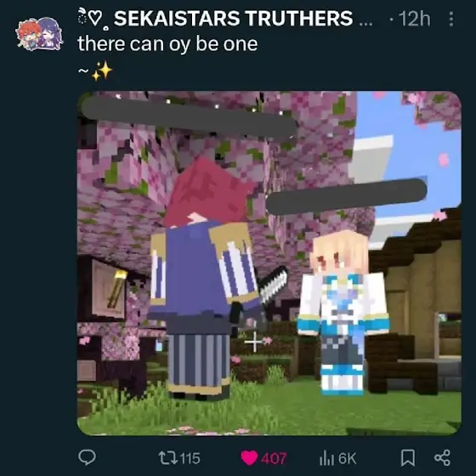This screenshot has height=476, width=476.
Task: Click the 407 likes count
Action: click(x=273, y=458)
